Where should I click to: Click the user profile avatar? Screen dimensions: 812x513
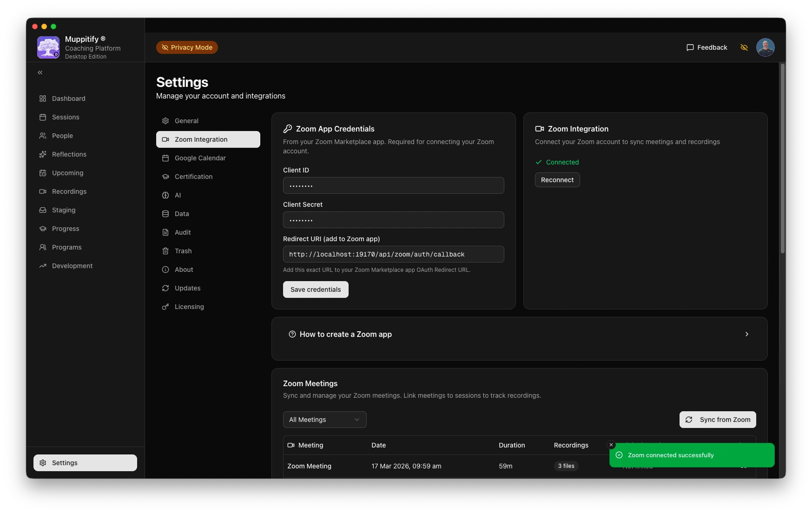[765, 47]
